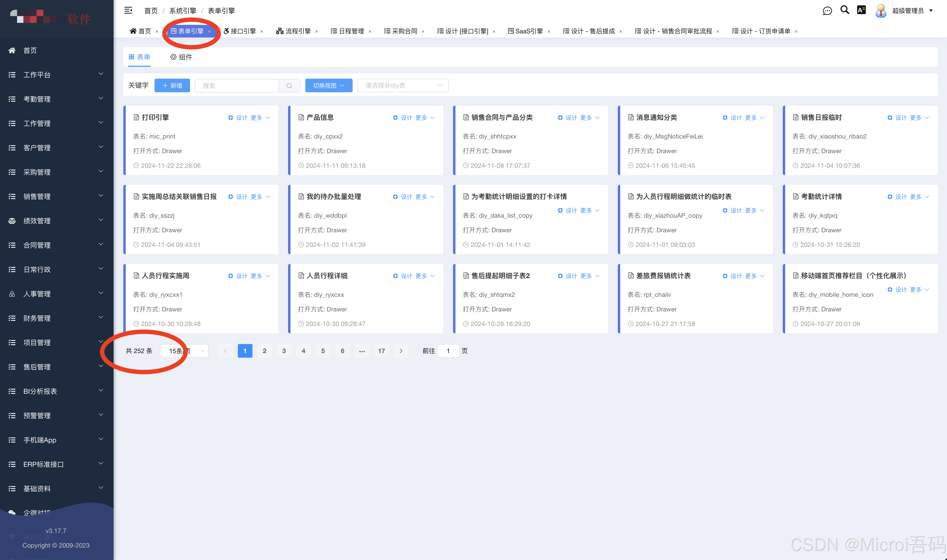The width and height of the screenshot is (947, 560).
Task: Click 首页 in the breadcrumb
Action: [x=151, y=10]
